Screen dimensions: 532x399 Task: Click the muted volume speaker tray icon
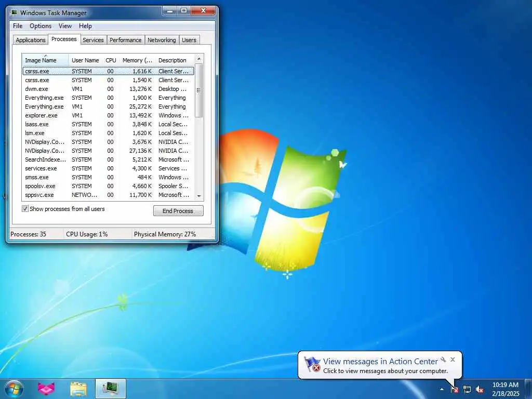(480, 389)
